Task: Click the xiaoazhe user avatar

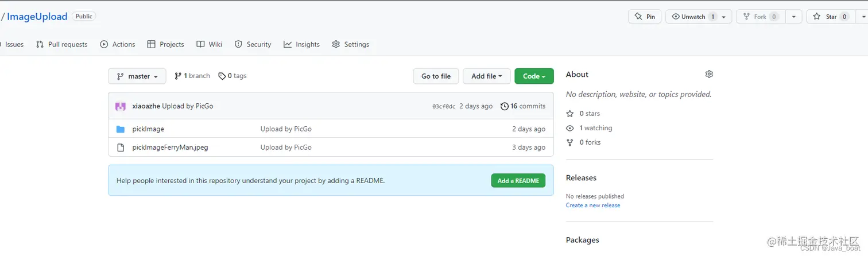Action: [121, 106]
